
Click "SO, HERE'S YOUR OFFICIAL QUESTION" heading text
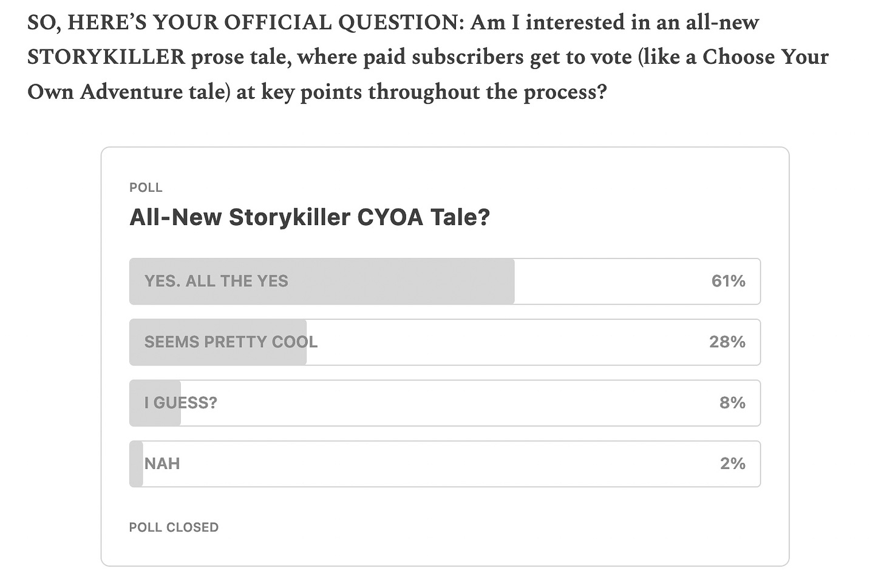click(x=245, y=22)
